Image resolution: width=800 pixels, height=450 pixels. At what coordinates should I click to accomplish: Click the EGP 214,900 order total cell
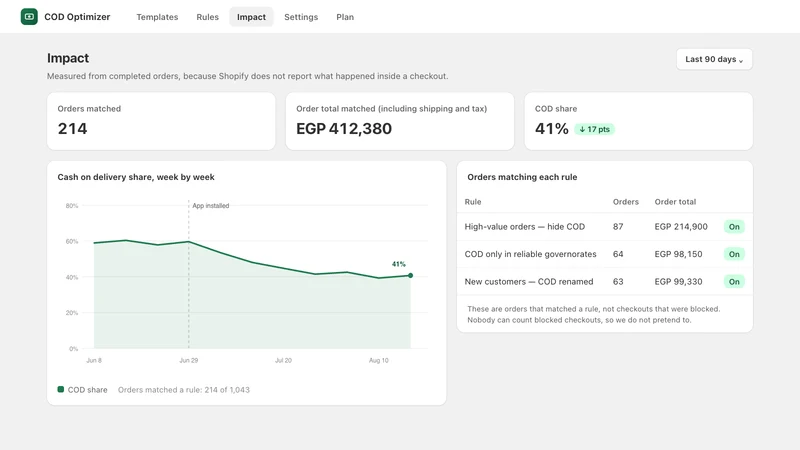681,227
